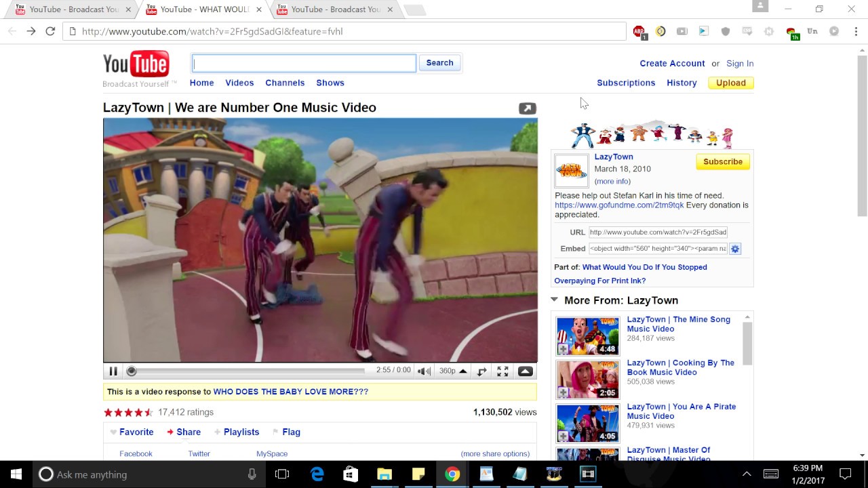868x488 pixels.
Task: Open the 360p video quality menu
Action: [x=453, y=371]
